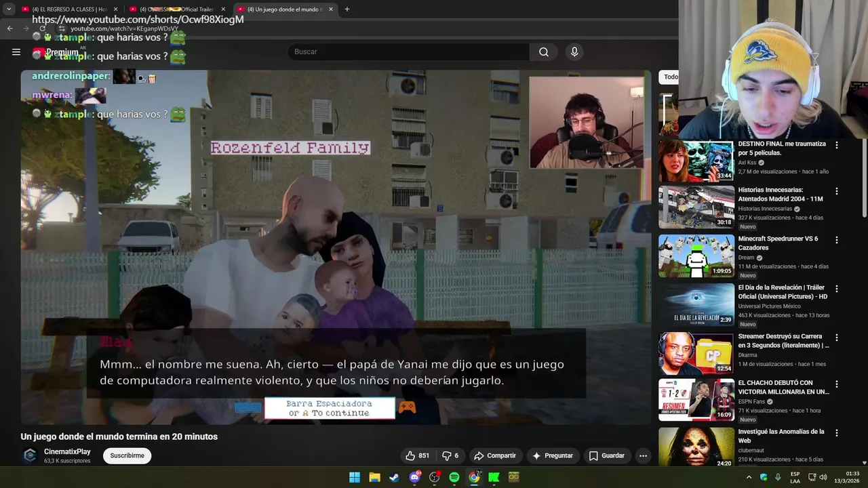Image resolution: width=868 pixels, height=488 pixels.
Task: Dislike the video with thumbs down
Action: pyautogui.click(x=451, y=455)
